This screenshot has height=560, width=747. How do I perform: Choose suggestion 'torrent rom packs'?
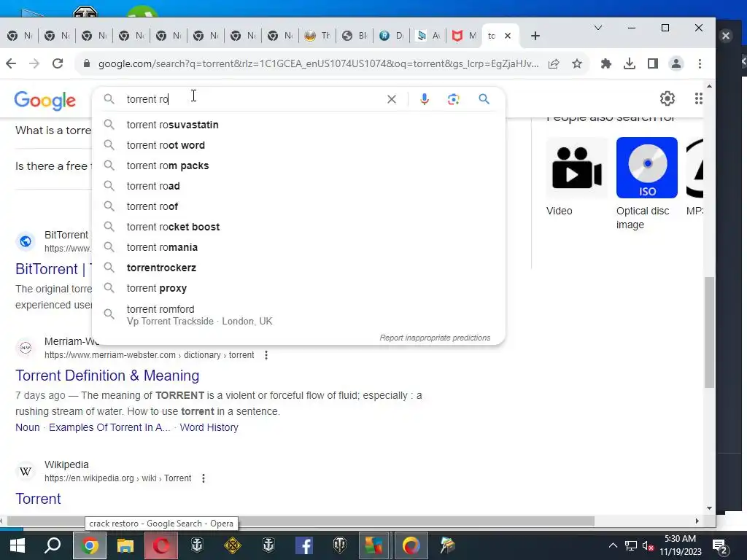click(x=298, y=166)
